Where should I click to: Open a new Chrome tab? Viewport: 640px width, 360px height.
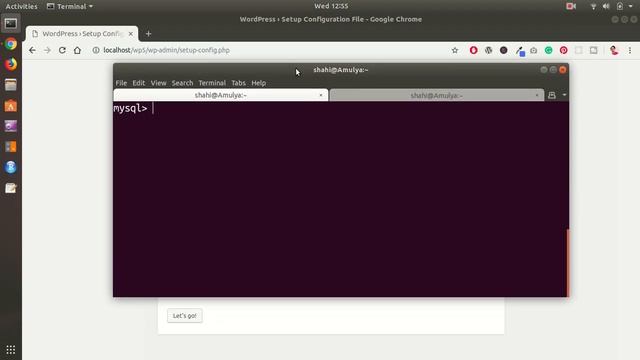148,34
